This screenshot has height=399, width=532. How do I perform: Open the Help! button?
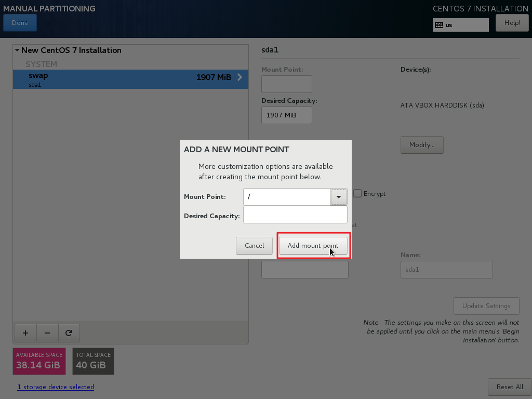(x=512, y=23)
